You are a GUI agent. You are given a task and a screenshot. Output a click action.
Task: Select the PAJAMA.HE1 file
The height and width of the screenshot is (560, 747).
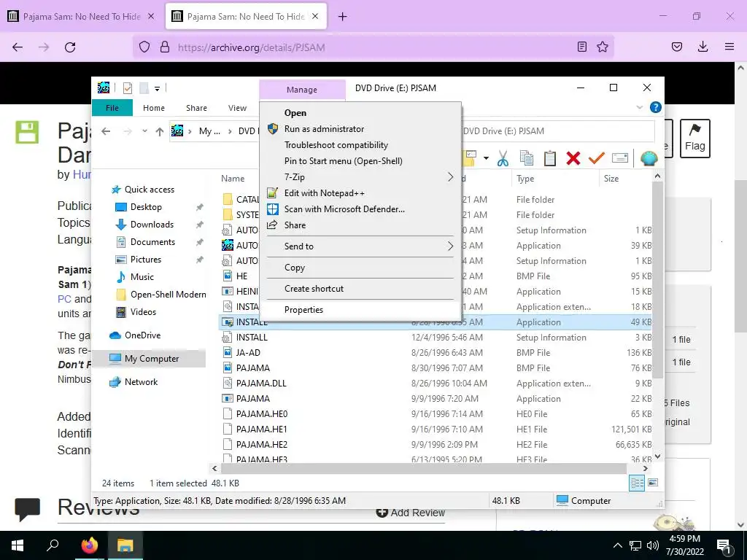pos(436,429)
